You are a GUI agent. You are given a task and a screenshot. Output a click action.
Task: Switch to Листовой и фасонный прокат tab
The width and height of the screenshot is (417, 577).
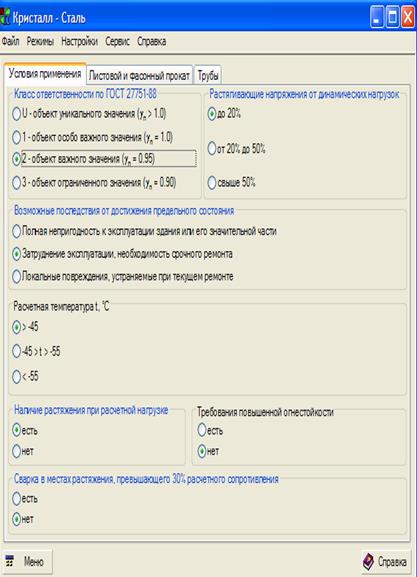pos(139,75)
